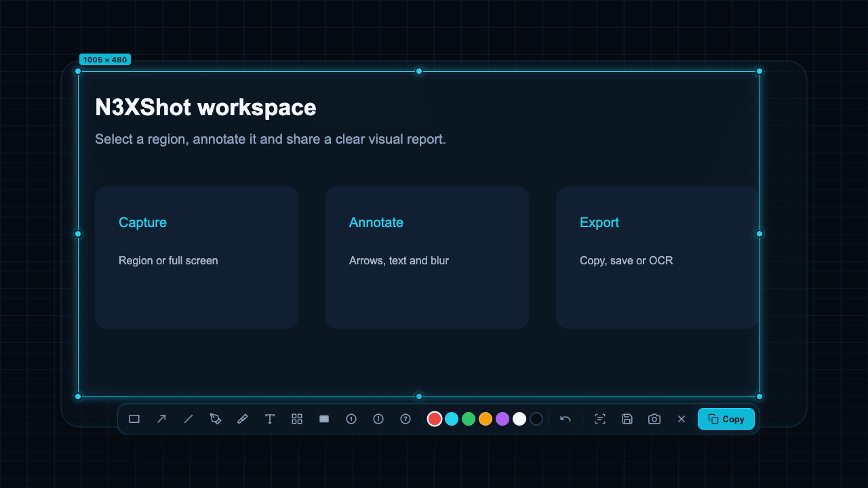Screen dimensions: 868x488
Task: Click the camera capture icon
Action: coord(654,419)
